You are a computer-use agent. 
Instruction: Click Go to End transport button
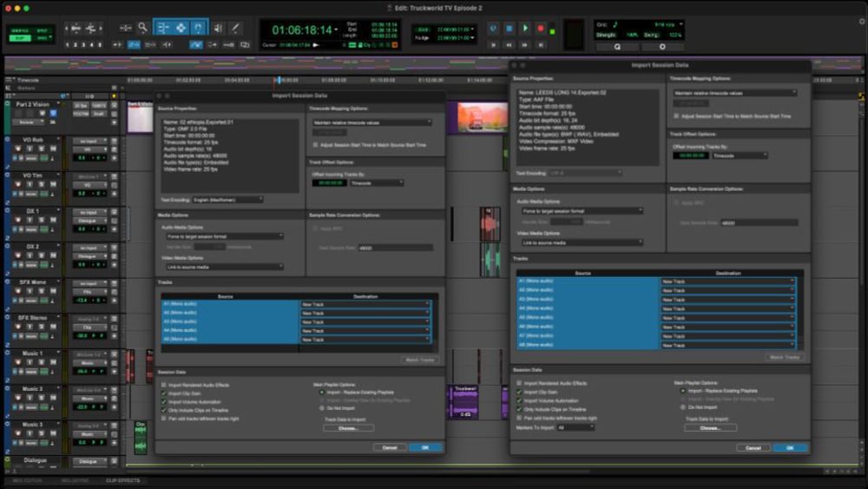point(541,45)
